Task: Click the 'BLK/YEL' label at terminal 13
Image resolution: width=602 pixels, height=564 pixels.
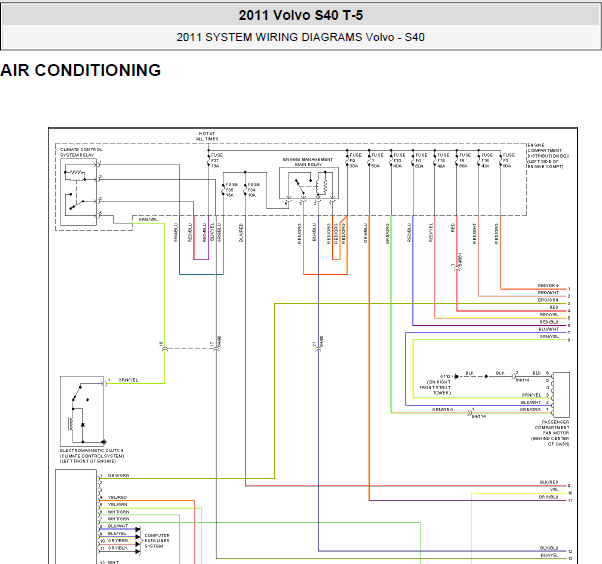Action: pos(549,555)
